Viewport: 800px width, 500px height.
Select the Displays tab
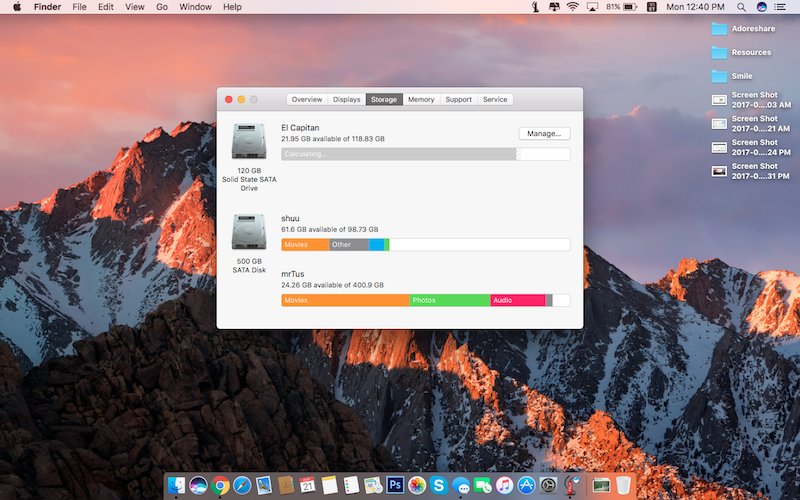347,99
